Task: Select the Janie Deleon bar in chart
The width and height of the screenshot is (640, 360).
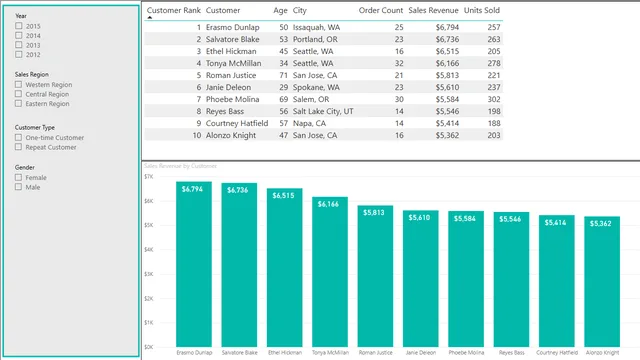Action: pyautogui.click(x=420, y=279)
